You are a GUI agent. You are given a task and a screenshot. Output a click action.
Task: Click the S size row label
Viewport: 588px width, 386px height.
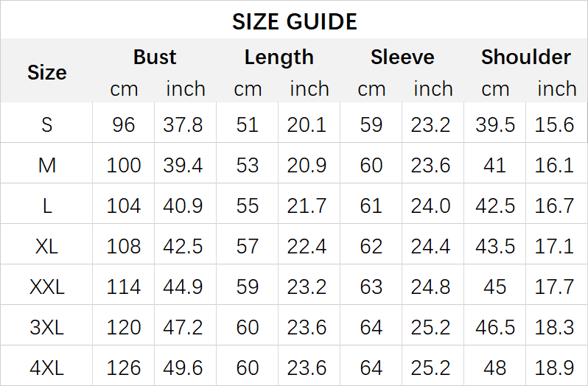point(46,124)
